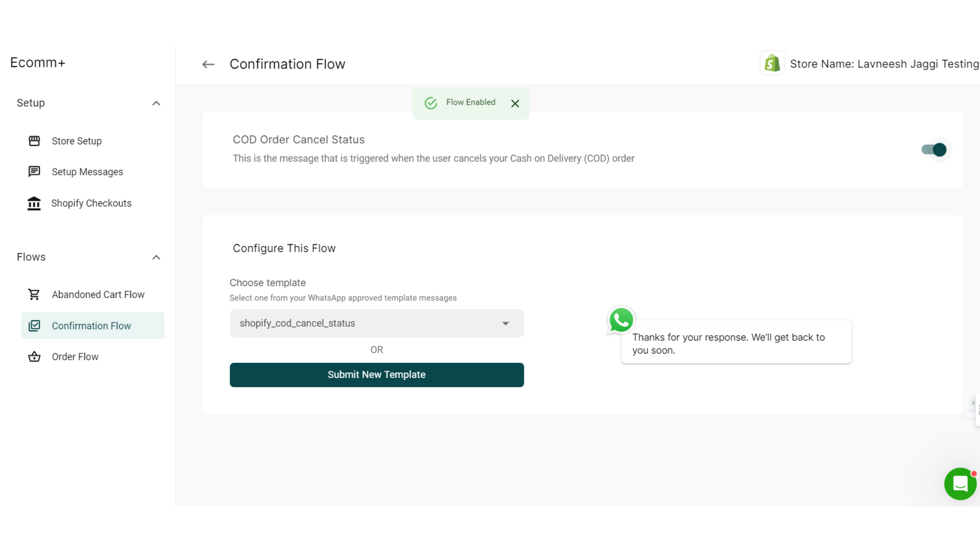Click the Abandoned Cart Flow cart icon
Image resolution: width=980 pixels, height=551 pixels.
coord(34,294)
